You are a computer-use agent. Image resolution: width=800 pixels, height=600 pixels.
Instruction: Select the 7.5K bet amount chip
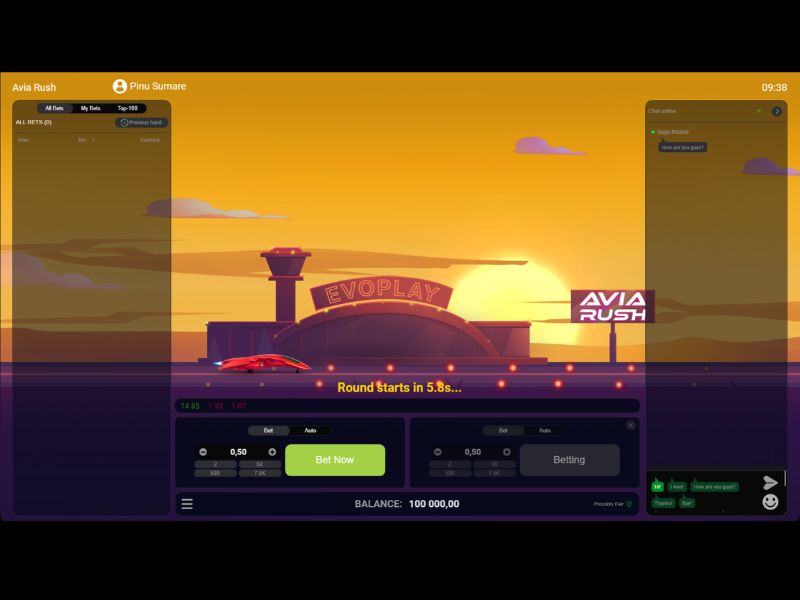(262, 474)
